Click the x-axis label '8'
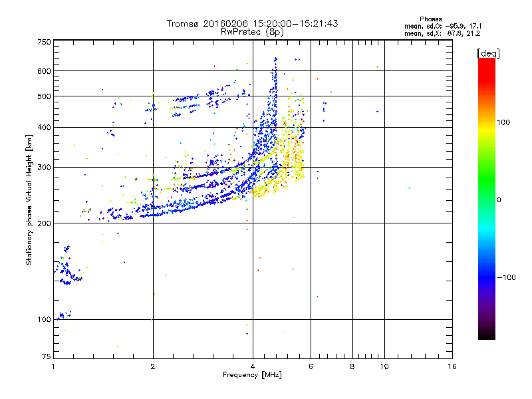The width and height of the screenshot is (532, 399). point(352,366)
